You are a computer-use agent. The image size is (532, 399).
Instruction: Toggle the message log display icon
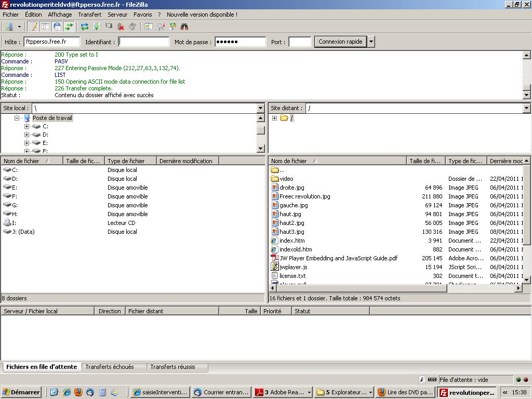point(33,26)
